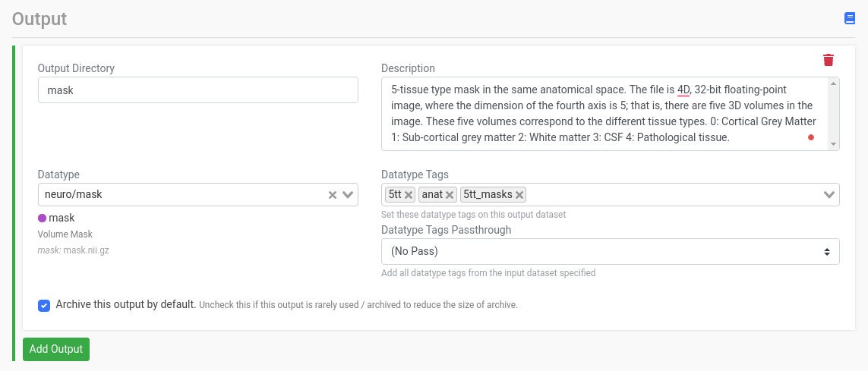
Task: Open the blue documentation book icon
Action: tap(849, 18)
